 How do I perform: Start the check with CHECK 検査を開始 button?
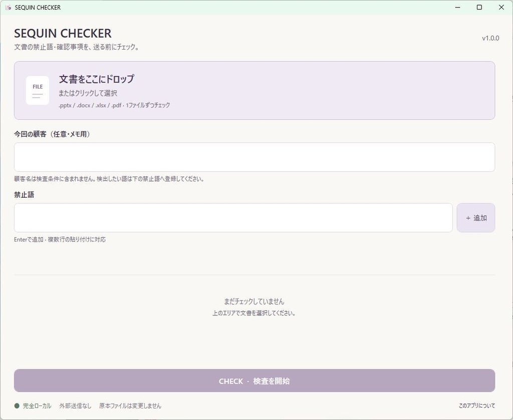(x=254, y=381)
